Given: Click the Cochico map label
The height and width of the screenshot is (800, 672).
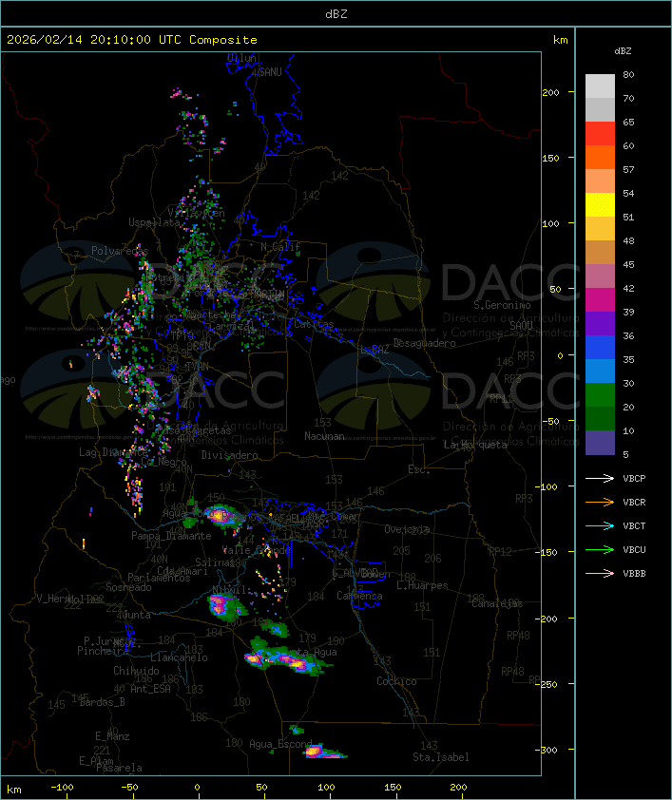Looking at the screenshot, I should pyautogui.click(x=396, y=681).
